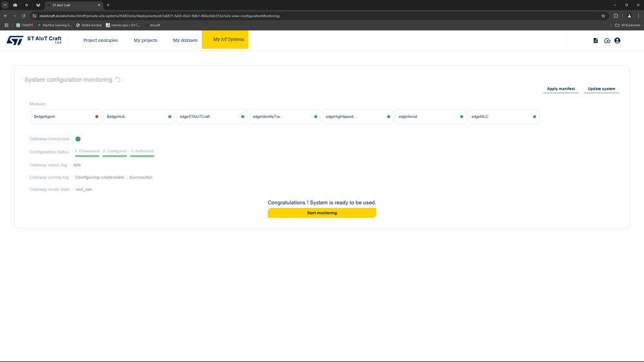Screen dimensions: 644x362
Task: Select the $edgeHub module card
Action: tap(139, 117)
